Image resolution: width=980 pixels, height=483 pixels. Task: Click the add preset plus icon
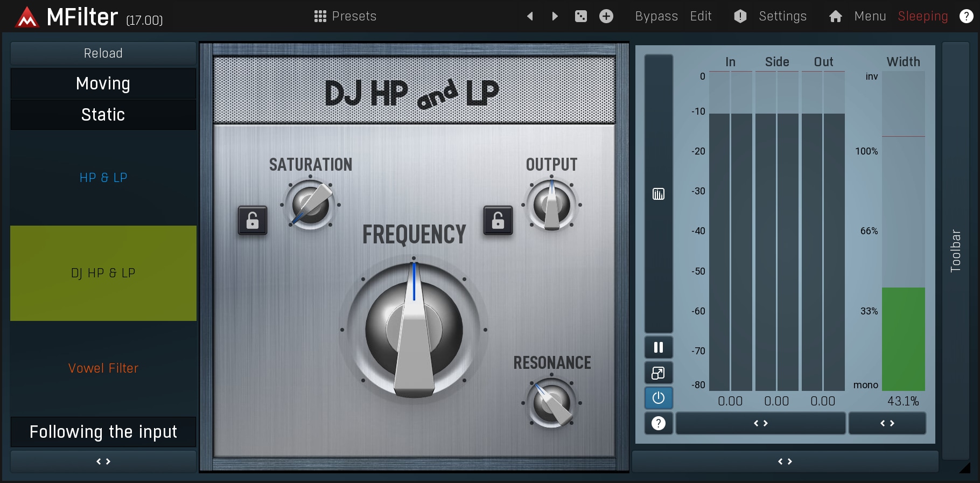(606, 16)
